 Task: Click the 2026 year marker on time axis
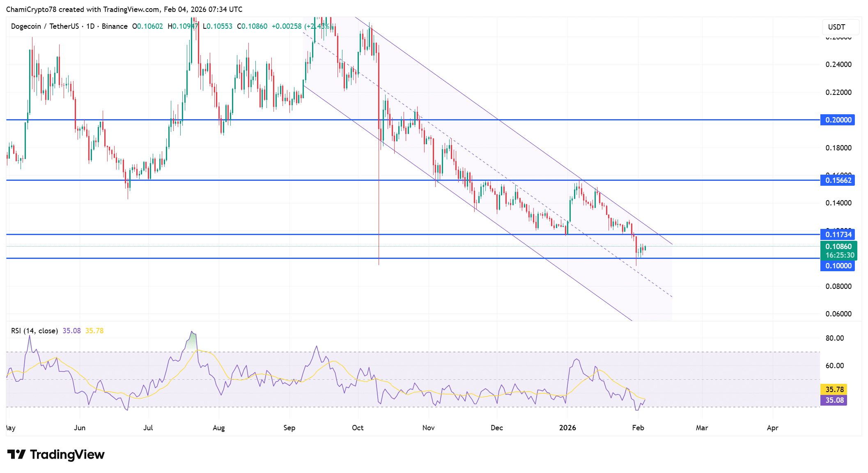click(567, 428)
